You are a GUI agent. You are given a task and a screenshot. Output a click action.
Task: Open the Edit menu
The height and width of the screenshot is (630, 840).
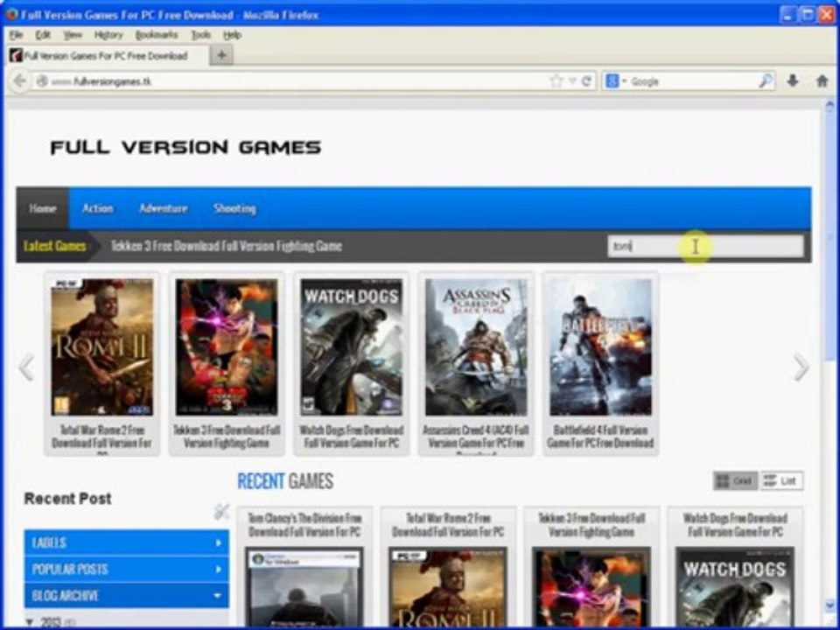[x=43, y=35]
